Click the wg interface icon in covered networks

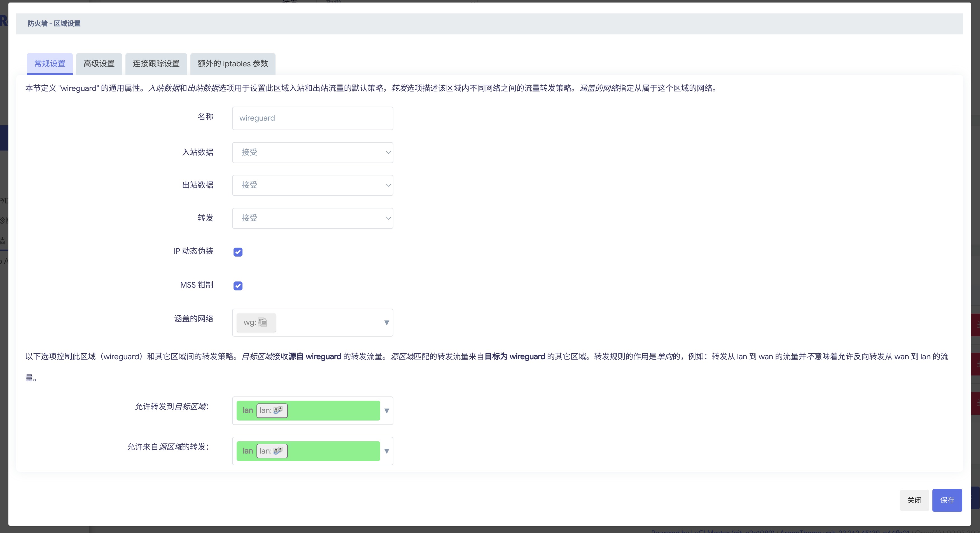coord(263,322)
